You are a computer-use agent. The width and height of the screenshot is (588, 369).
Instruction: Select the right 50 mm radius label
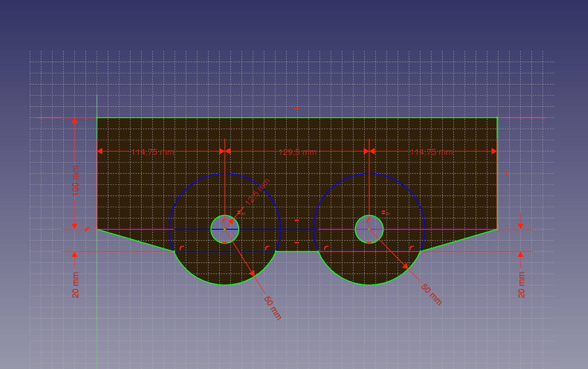(431, 295)
